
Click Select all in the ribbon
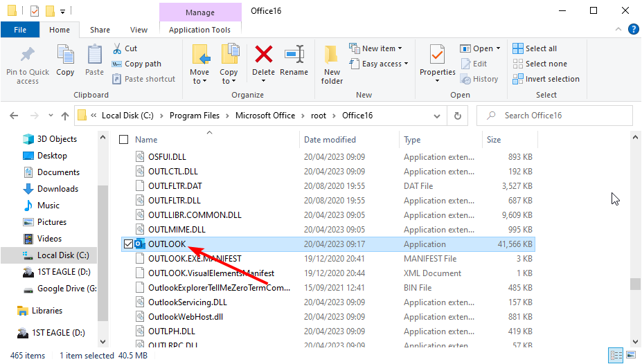pos(535,48)
